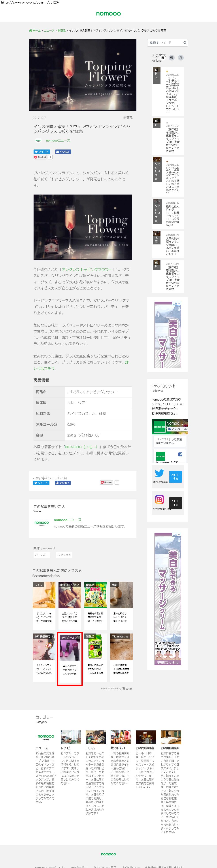Open the [PR] ガールズ recommendation card
This screenshot has height=868, width=217.
coord(70,659)
